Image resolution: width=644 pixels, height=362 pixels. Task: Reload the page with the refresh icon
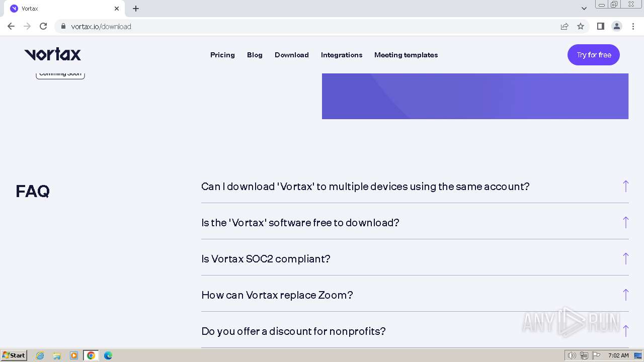[x=43, y=26]
